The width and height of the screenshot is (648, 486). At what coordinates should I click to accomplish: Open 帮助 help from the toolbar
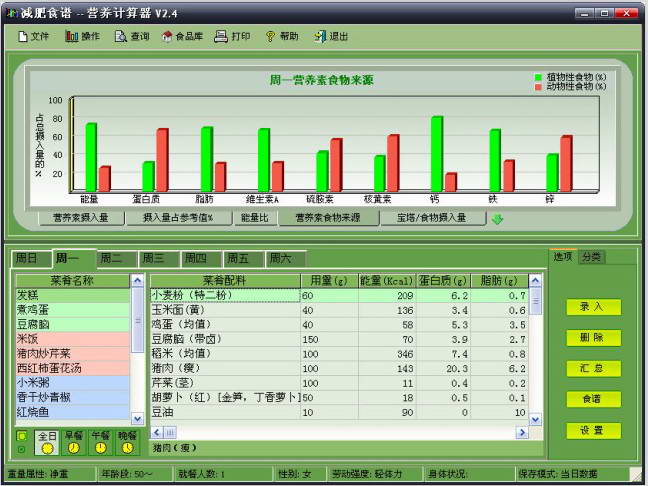coord(281,36)
